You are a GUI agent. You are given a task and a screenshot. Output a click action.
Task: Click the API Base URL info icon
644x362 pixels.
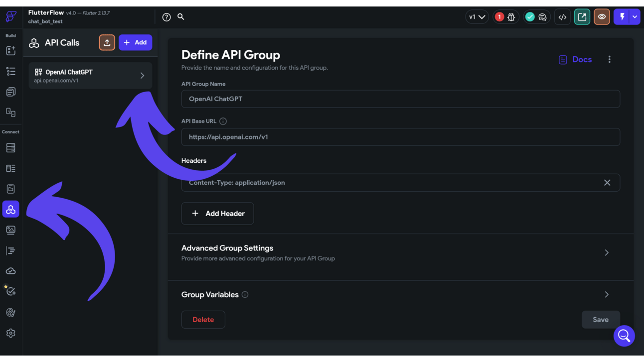223,121
